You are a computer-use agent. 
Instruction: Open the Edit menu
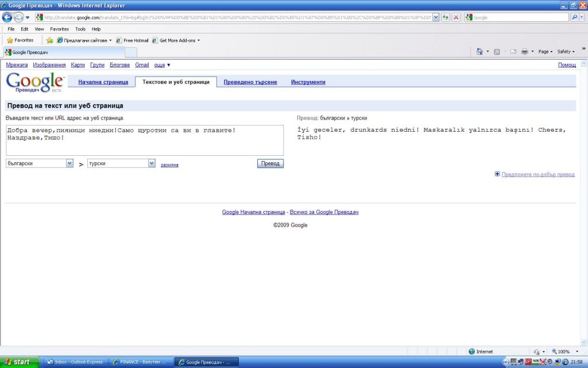pos(24,29)
